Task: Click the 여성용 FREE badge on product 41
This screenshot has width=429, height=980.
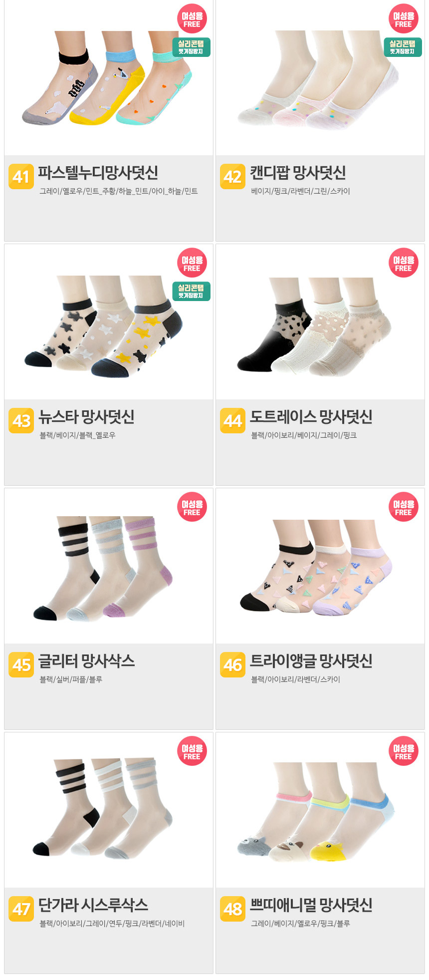Action: coord(192,18)
